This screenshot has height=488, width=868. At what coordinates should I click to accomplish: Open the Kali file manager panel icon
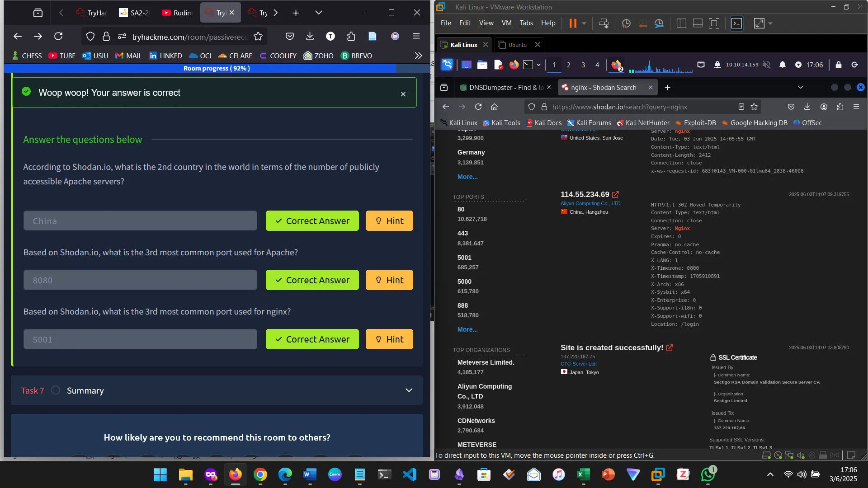point(482,65)
